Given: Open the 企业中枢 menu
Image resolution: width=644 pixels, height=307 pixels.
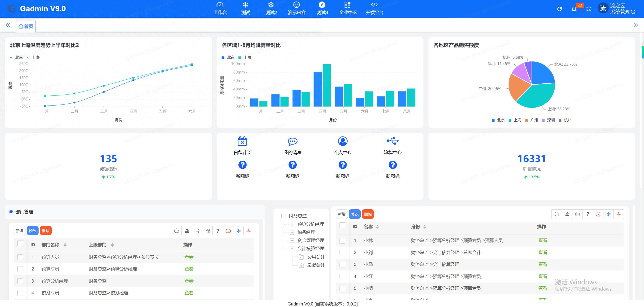Looking at the screenshot, I should [348, 8].
